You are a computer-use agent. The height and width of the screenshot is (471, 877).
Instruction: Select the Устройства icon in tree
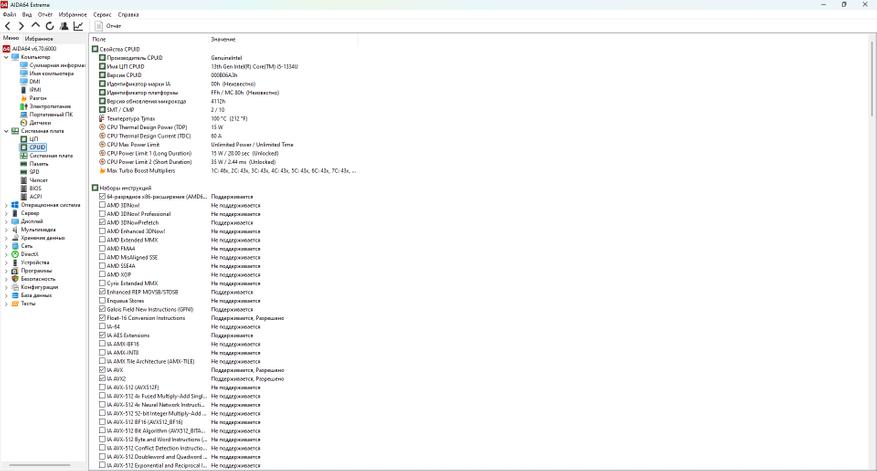pyautogui.click(x=15, y=262)
